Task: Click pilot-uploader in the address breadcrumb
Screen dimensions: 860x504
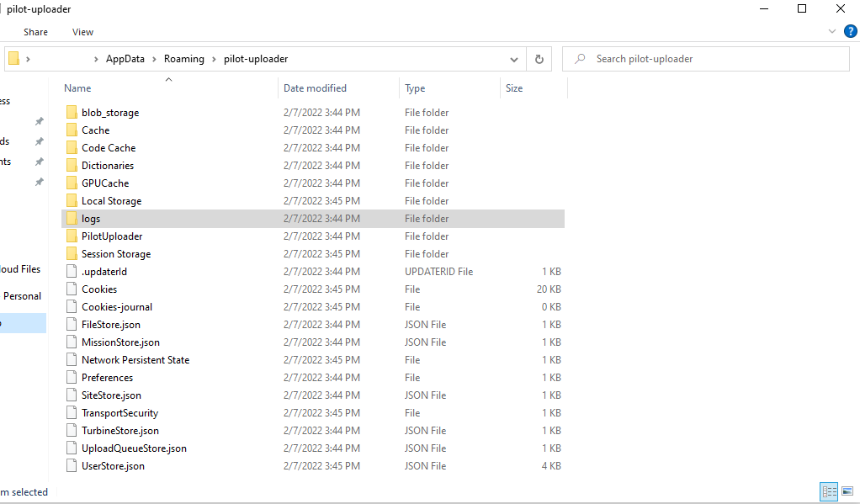Action: tap(256, 59)
